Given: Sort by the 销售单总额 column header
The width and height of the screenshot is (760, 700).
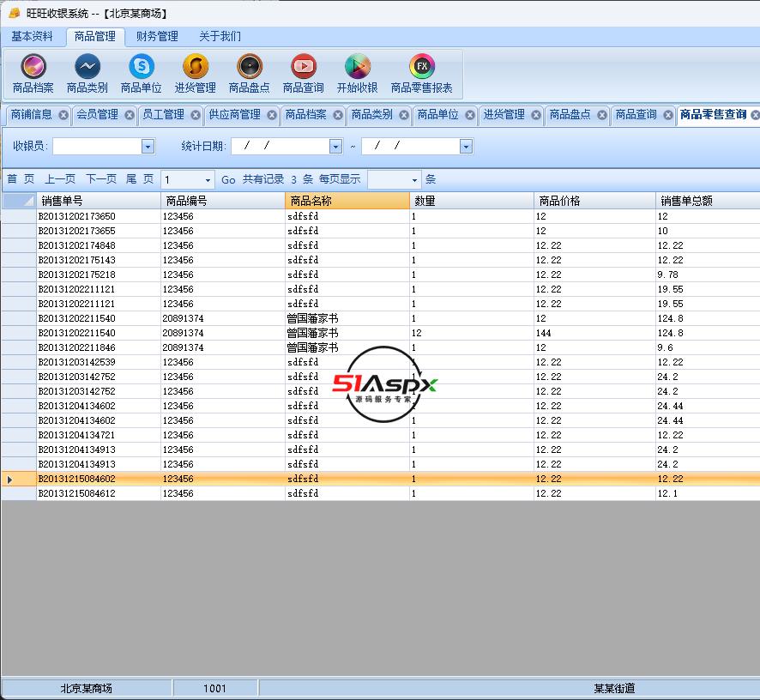Looking at the screenshot, I should coord(708,201).
